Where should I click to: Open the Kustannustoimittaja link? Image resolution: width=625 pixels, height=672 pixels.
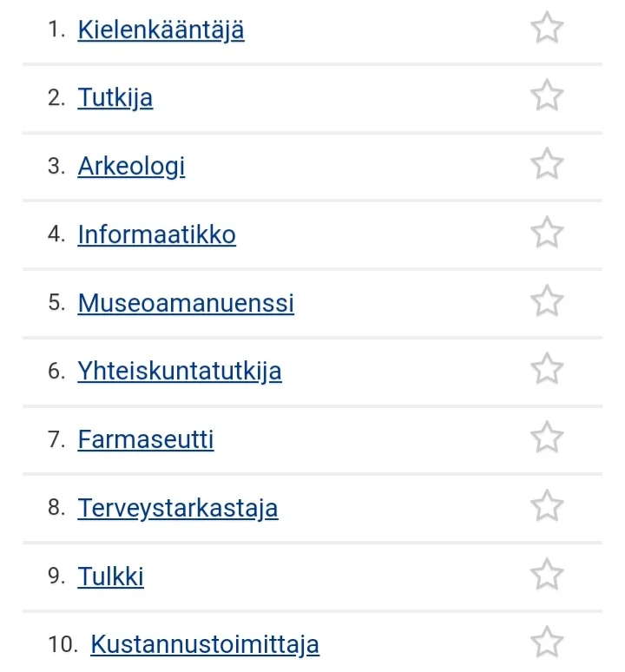[205, 645]
